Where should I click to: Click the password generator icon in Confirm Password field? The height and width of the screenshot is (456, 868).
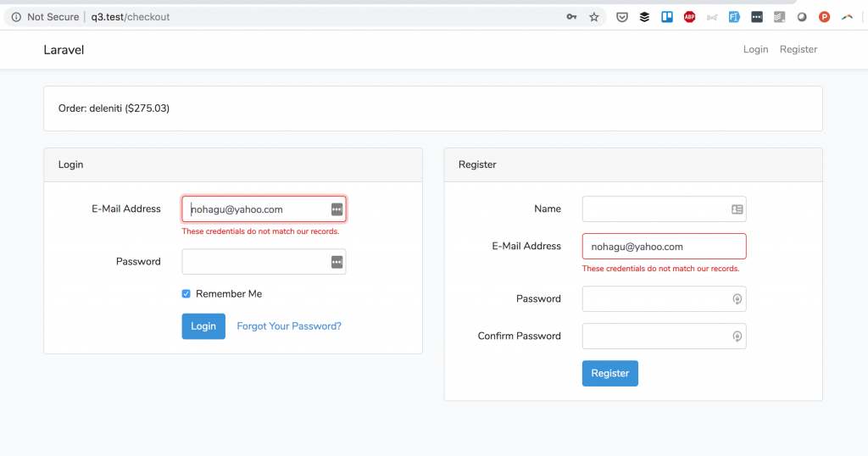(x=737, y=336)
